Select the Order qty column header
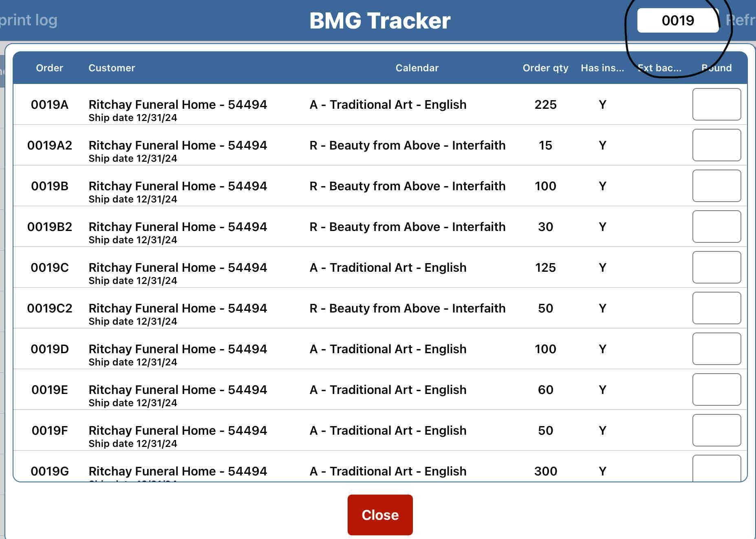Viewport: 756px width, 539px height. tap(545, 68)
